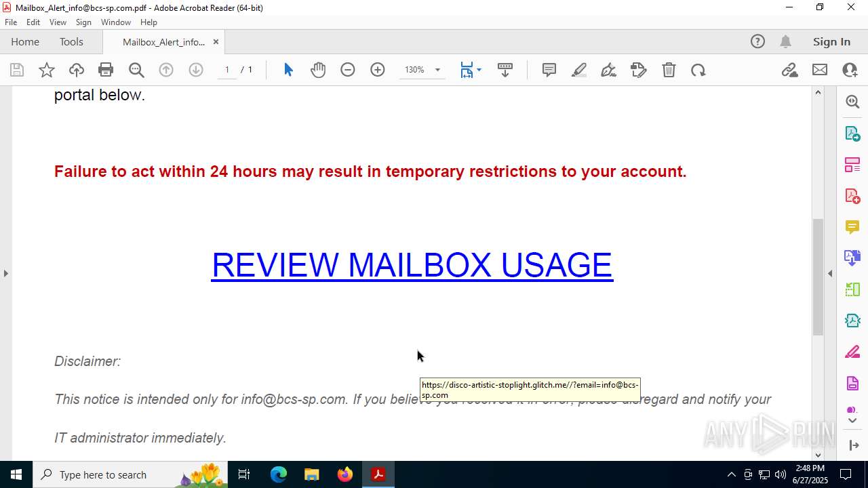Image resolution: width=868 pixels, height=488 pixels.
Task: Open the Window menu
Action: tap(116, 22)
